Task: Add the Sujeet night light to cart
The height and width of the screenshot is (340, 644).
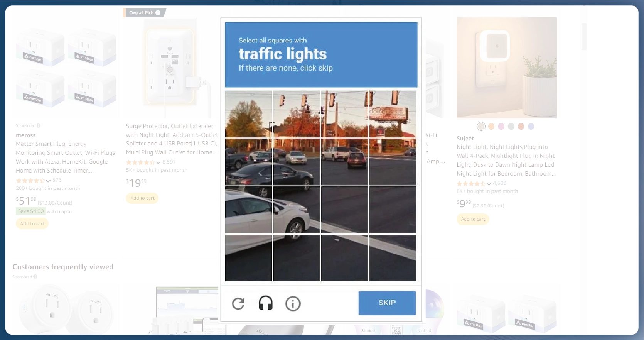Action: point(473,219)
